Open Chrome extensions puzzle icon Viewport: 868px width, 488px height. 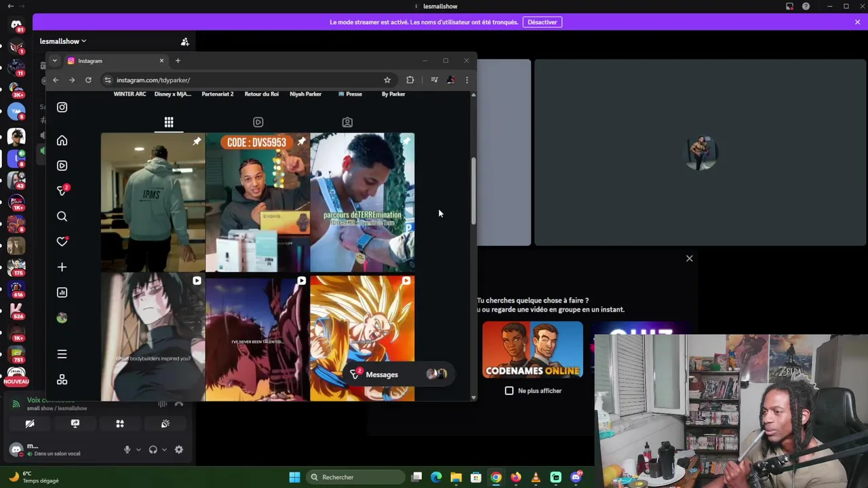pyautogui.click(x=410, y=80)
